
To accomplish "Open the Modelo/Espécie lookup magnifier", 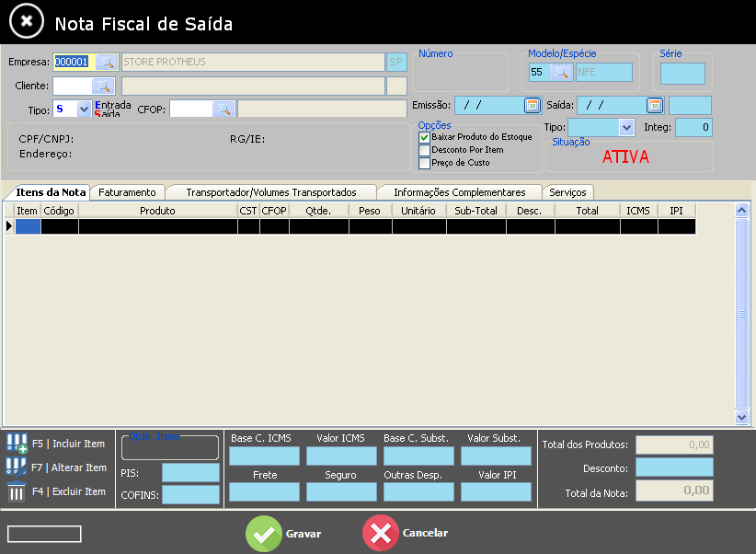I will (x=561, y=73).
